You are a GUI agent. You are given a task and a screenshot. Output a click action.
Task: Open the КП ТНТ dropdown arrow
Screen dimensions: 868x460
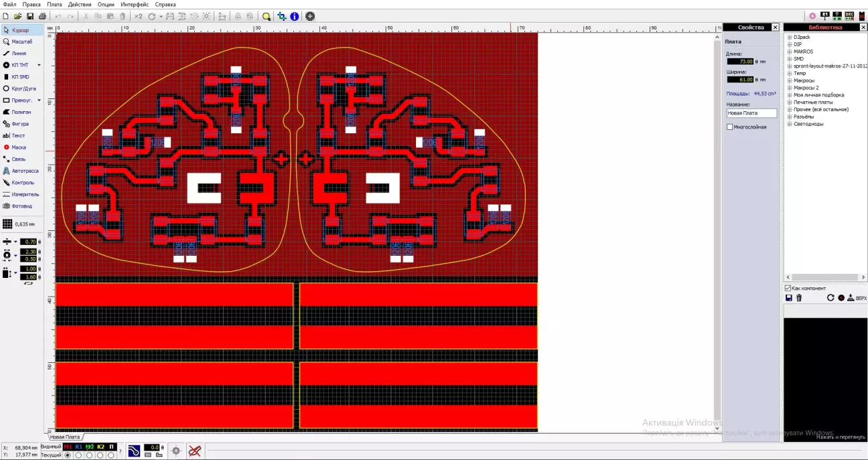[x=39, y=65]
